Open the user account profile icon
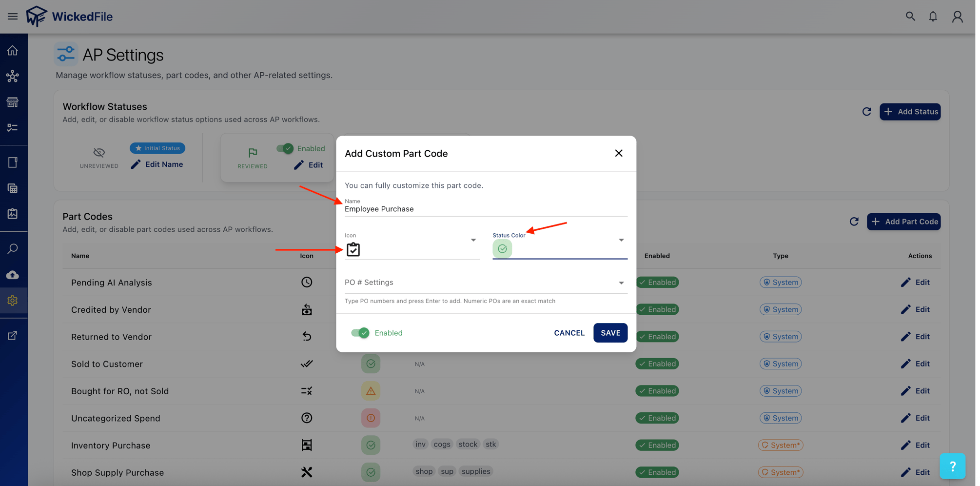Screen dimensions: 980x486 [957, 16]
